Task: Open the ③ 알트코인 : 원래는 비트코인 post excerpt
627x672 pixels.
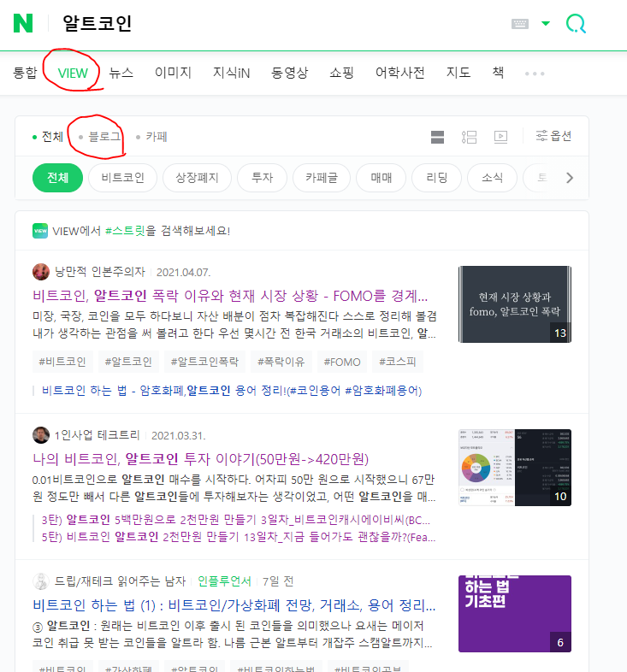Action: click(233, 634)
